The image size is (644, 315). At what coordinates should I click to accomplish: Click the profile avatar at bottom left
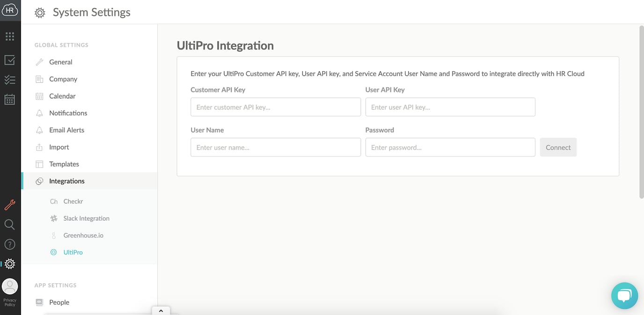click(x=10, y=286)
